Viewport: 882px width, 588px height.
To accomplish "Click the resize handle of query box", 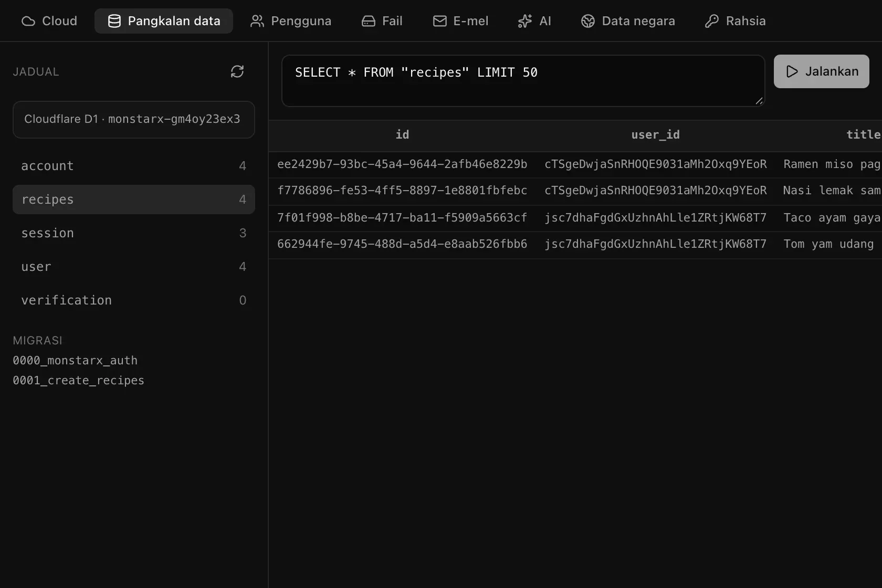I will pos(759,101).
